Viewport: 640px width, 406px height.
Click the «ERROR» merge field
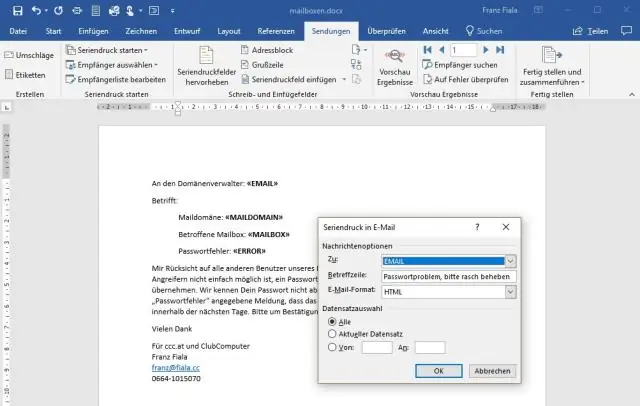(249, 251)
